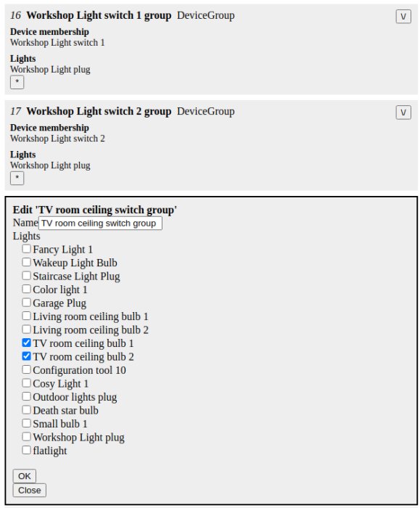The width and height of the screenshot is (420, 508).
Task: Tick Staircase Light Plug checkbox
Action: (26, 276)
